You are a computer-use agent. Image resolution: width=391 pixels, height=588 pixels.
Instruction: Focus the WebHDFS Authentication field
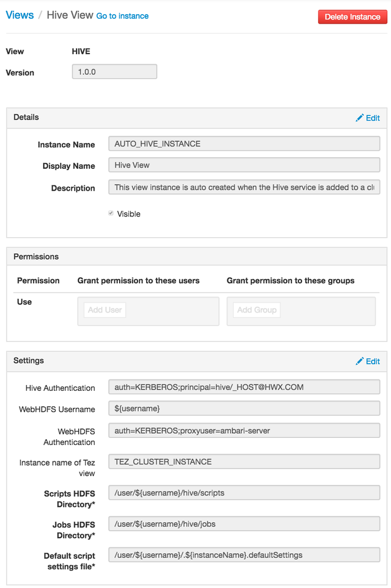pyautogui.click(x=244, y=431)
